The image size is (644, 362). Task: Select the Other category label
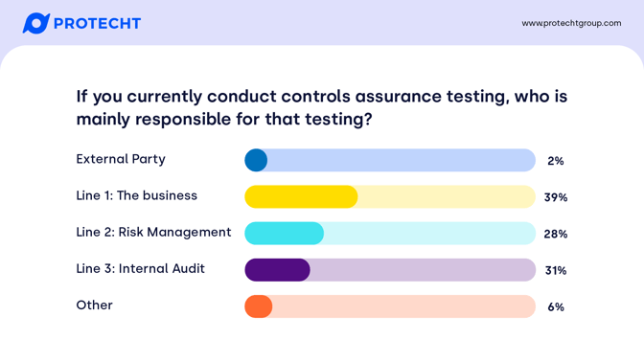tap(95, 305)
